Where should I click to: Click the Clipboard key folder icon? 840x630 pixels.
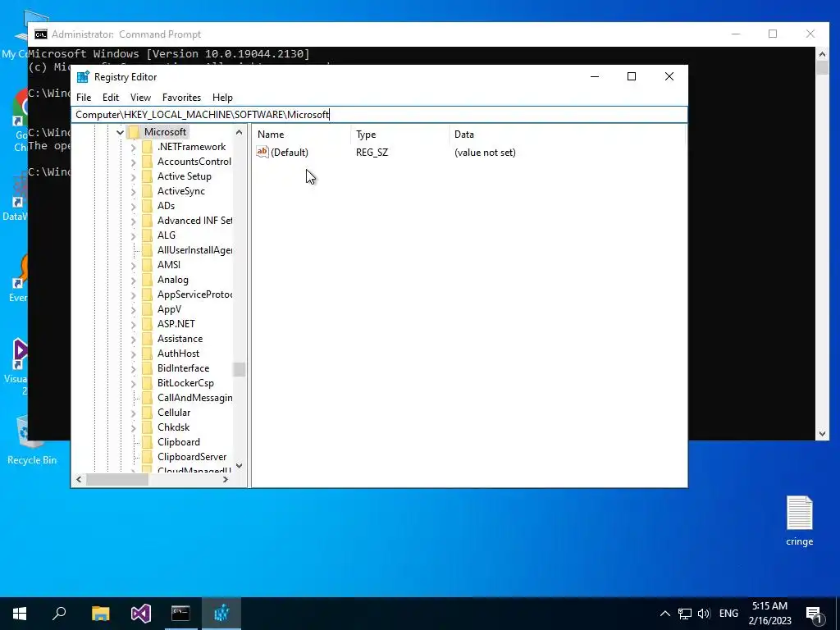(148, 442)
